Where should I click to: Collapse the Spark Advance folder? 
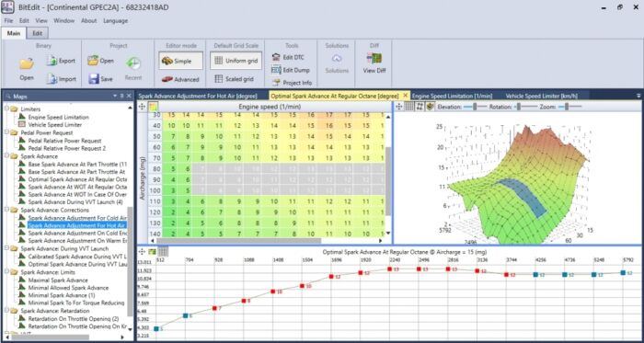pyautogui.click(x=6, y=156)
